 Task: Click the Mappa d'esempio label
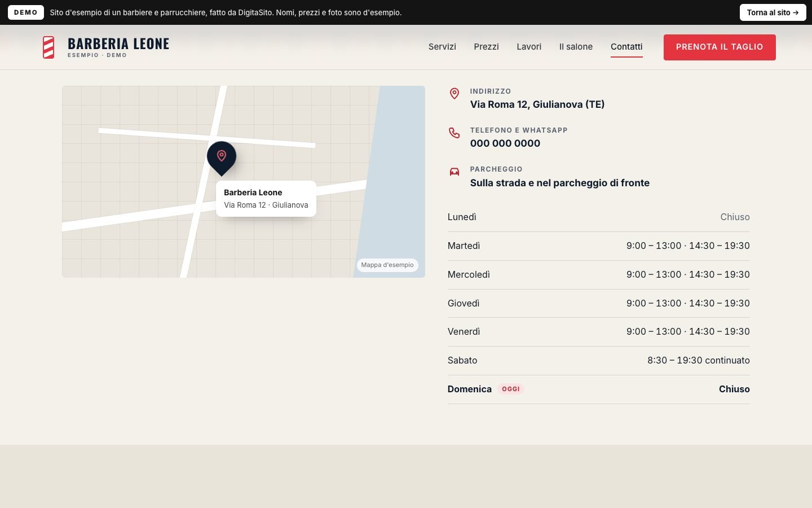387,265
